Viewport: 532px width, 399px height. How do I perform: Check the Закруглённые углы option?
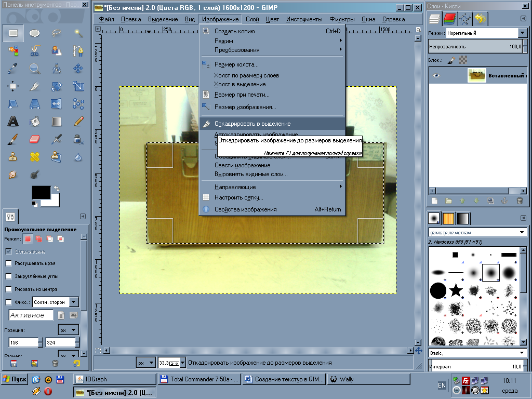(8, 276)
